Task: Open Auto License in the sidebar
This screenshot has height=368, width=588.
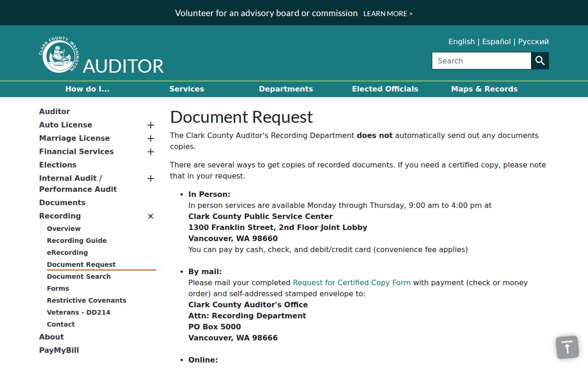Action: pyautogui.click(x=66, y=125)
